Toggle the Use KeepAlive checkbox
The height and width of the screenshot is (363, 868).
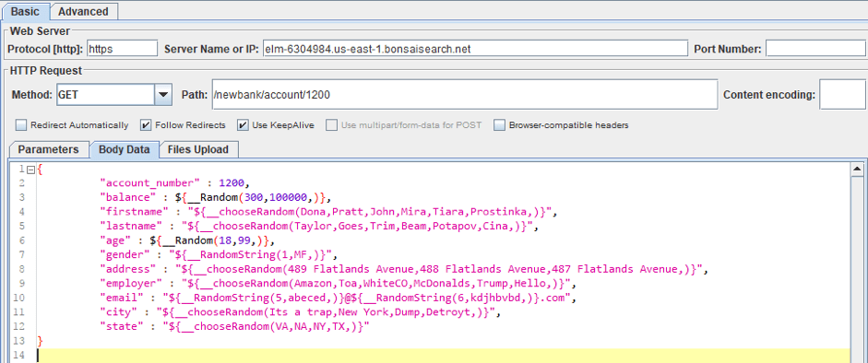click(x=243, y=125)
